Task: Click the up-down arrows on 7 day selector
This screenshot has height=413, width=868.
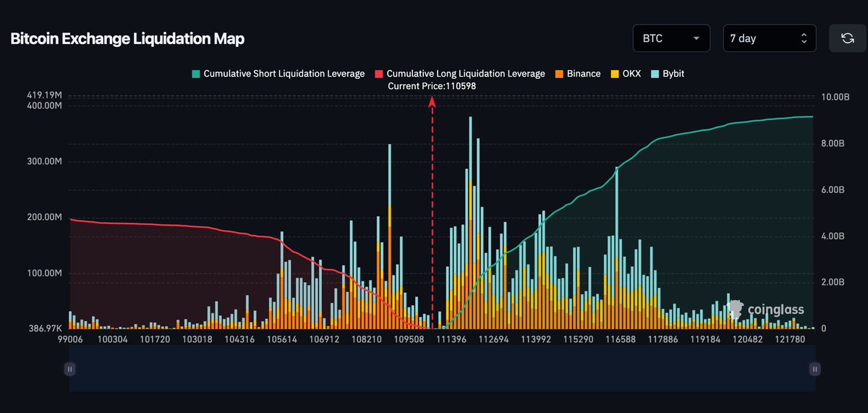Action: click(804, 38)
